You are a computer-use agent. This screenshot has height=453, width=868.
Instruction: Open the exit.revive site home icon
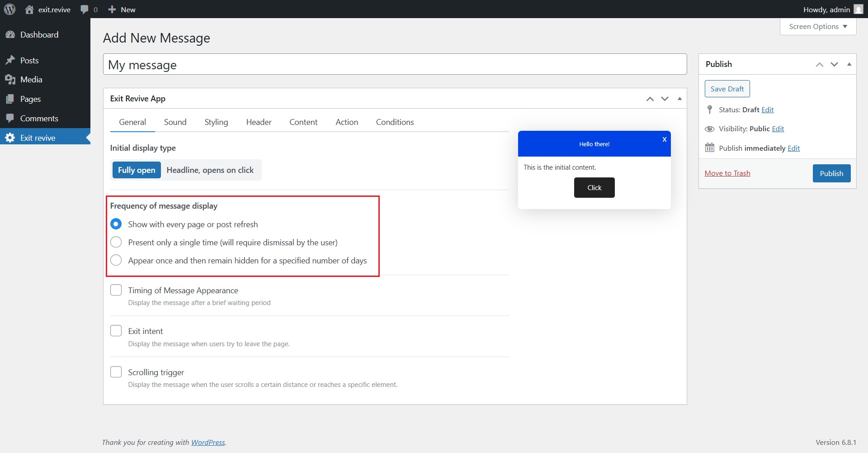tap(30, 10)
